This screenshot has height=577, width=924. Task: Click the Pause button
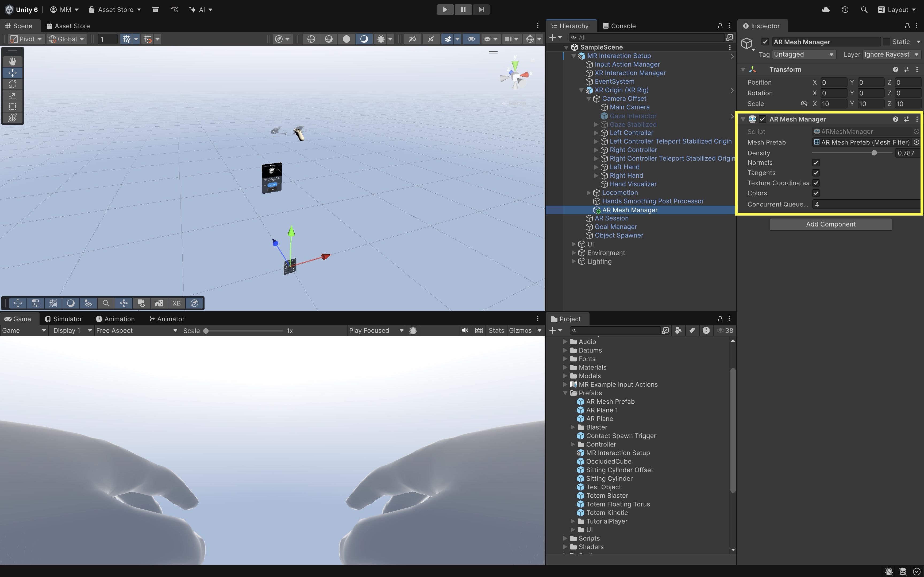click(x=463, y=10)
